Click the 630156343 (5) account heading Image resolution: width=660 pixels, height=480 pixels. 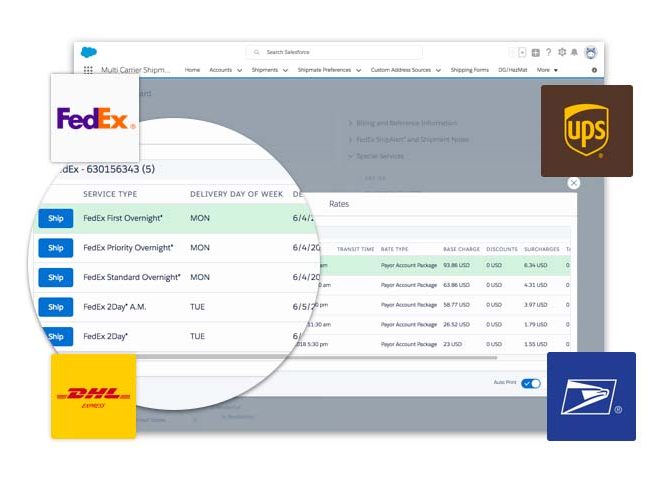[120, 169]
